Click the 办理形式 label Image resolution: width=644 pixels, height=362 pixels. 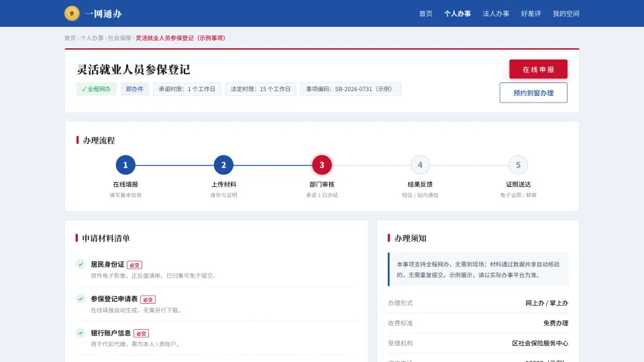pyautogui.click(x=400, y=303)
